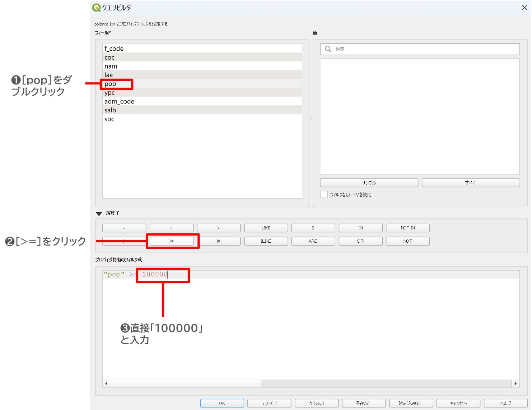Screen dimensions: 532x410
Task: Insert the LIKE operator
Action: coord(266,228)
